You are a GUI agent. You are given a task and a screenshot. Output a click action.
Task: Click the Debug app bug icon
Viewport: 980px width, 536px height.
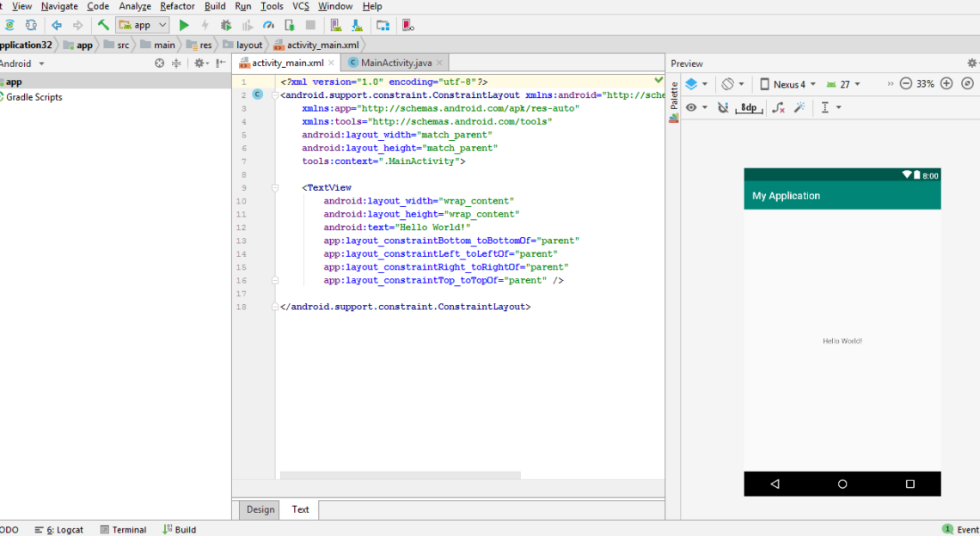[226, 26]
